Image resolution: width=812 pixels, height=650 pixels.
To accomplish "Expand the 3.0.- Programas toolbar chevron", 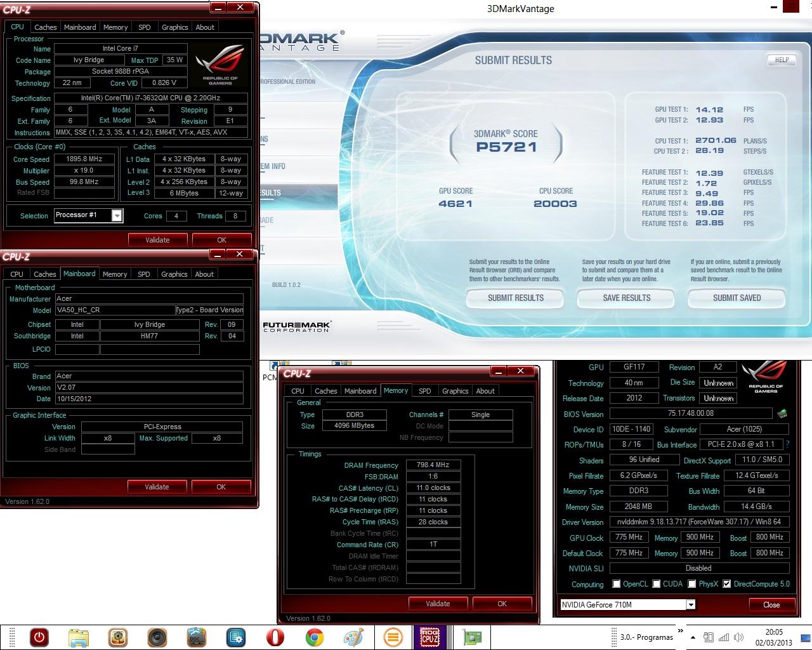I will (681, 631).
